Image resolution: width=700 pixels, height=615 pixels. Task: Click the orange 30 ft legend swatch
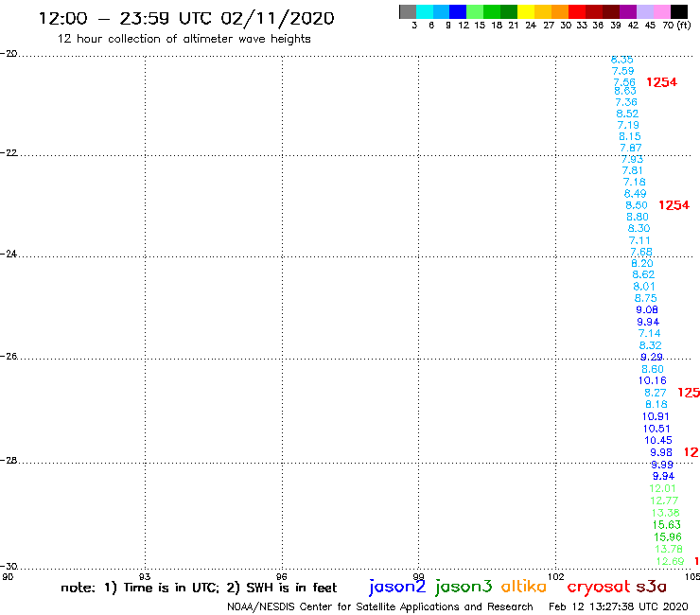[x=560, y=11]
